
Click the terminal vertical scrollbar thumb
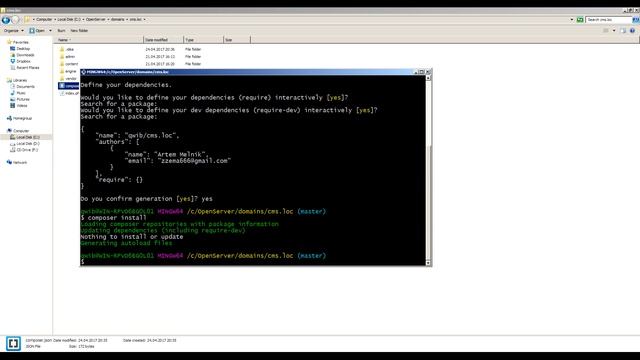[x=428, y=202]
